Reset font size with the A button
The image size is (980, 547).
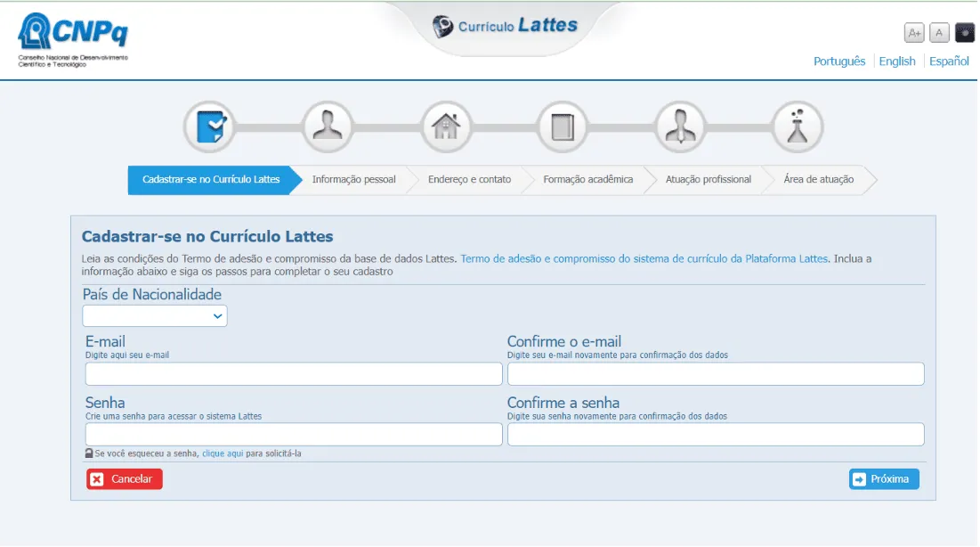(939, 33)
